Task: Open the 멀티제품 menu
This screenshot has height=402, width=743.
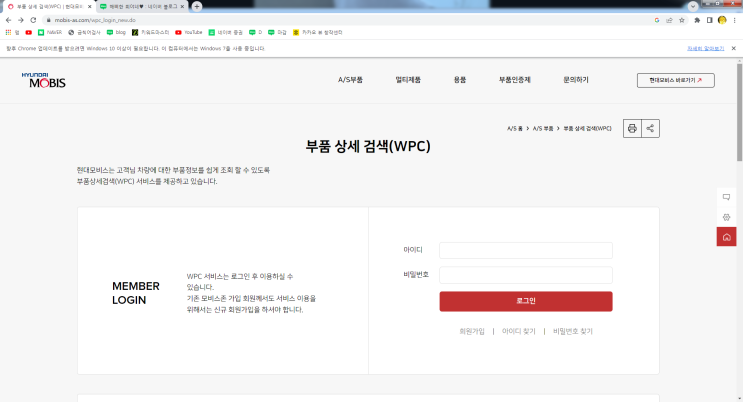Action: pyautogui.click(x=408, y=80)
